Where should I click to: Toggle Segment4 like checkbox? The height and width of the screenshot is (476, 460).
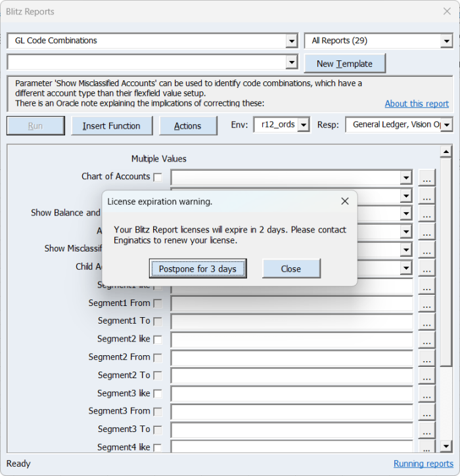tap(158, 448)
